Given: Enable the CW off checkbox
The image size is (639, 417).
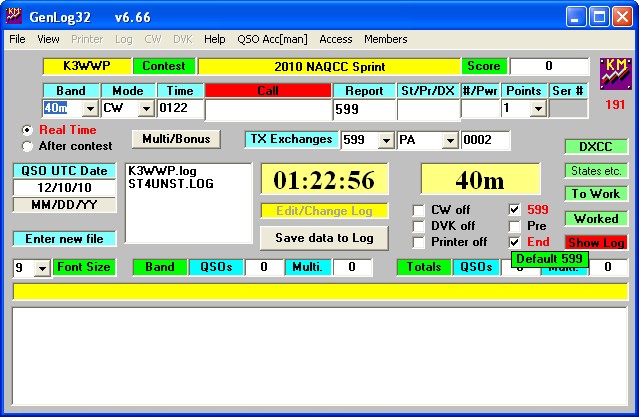Looking at the screenshot, I should click(419, 210).
